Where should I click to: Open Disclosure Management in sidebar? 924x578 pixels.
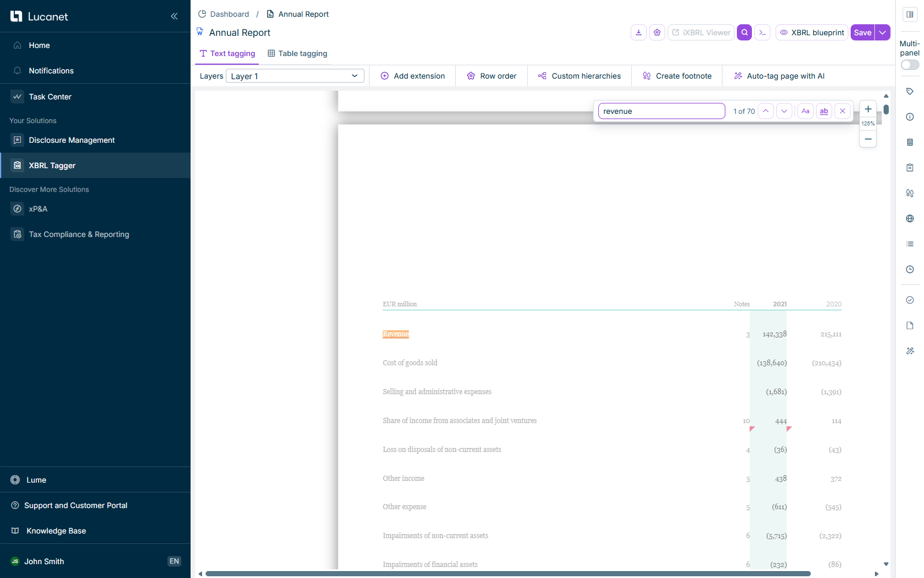point(95,140)
